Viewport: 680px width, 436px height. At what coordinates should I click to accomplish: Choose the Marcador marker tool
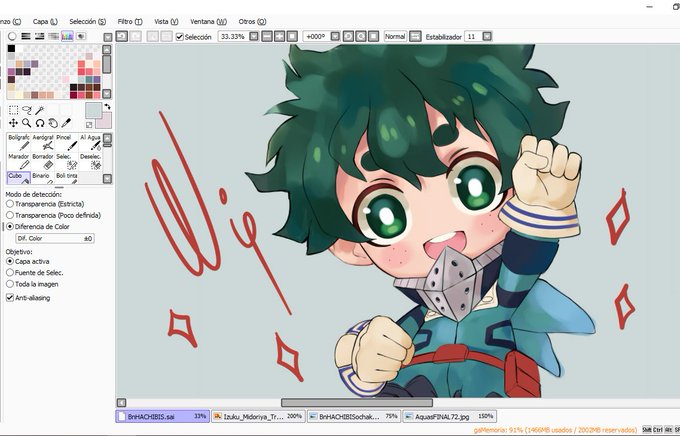pyautogui.click(x=19, y=161)
